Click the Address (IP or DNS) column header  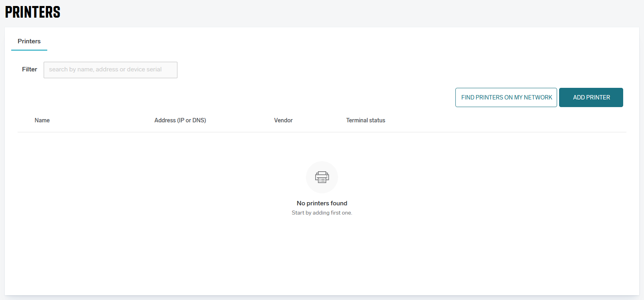(180, 120)
